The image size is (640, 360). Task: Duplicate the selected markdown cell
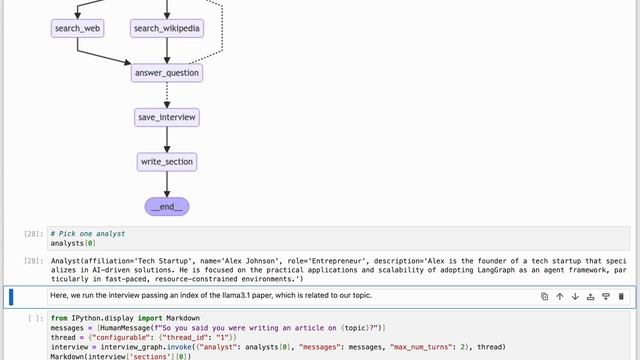[544, 296]
